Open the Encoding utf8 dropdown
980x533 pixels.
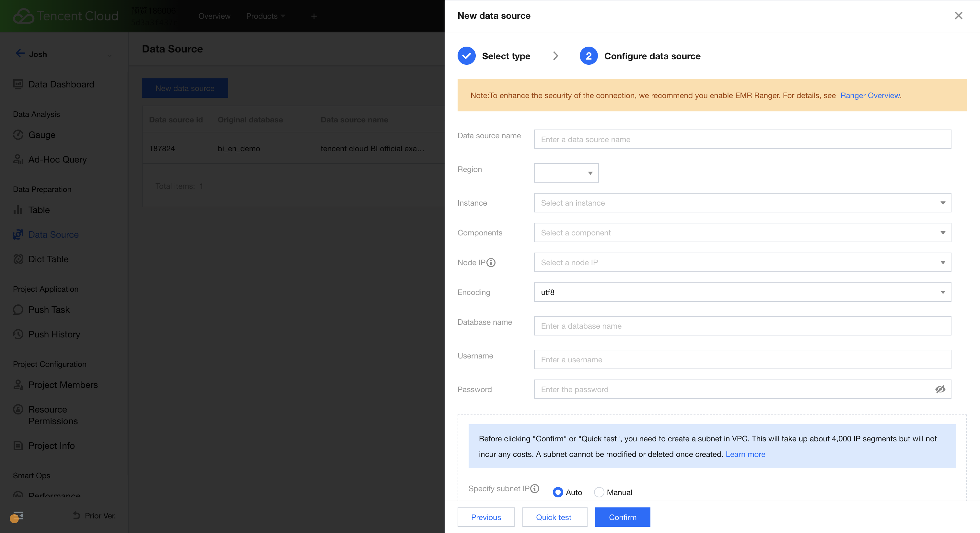click(742, 292)
